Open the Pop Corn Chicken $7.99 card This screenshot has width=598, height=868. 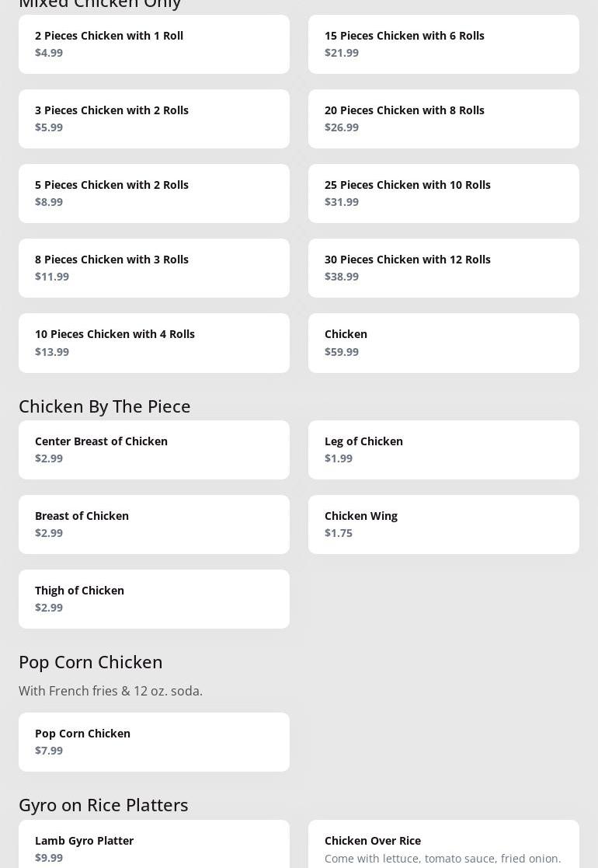[x=154, y=742]
